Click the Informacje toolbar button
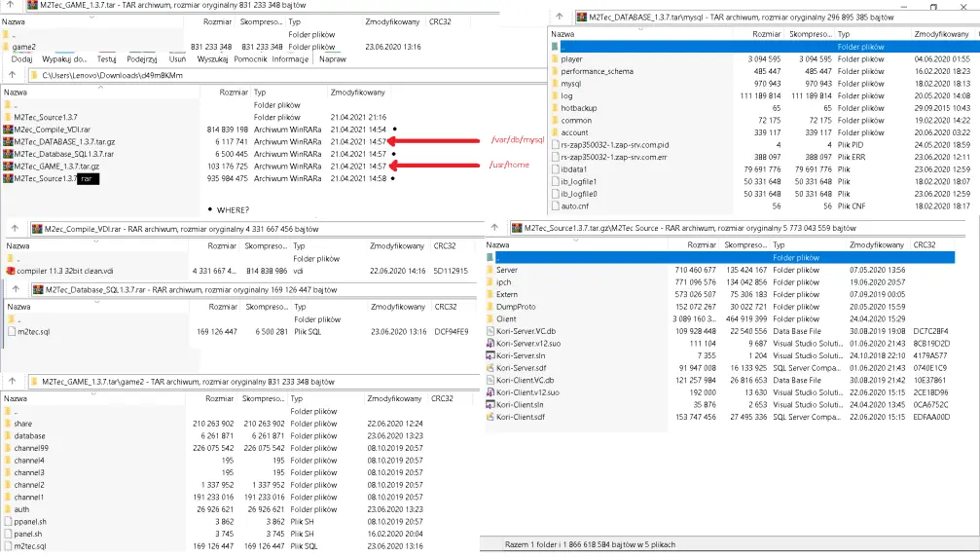 coord(290,59)
